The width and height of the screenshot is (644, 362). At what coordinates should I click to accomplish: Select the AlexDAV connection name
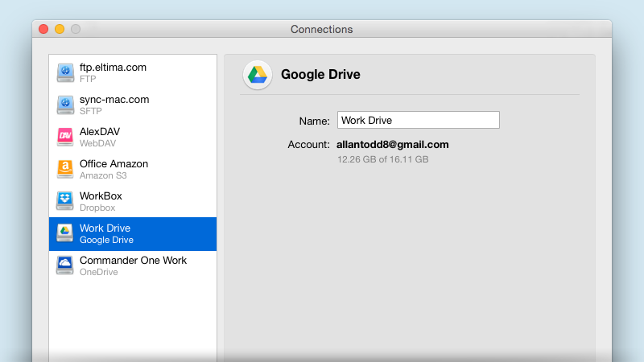click(100, 132)
